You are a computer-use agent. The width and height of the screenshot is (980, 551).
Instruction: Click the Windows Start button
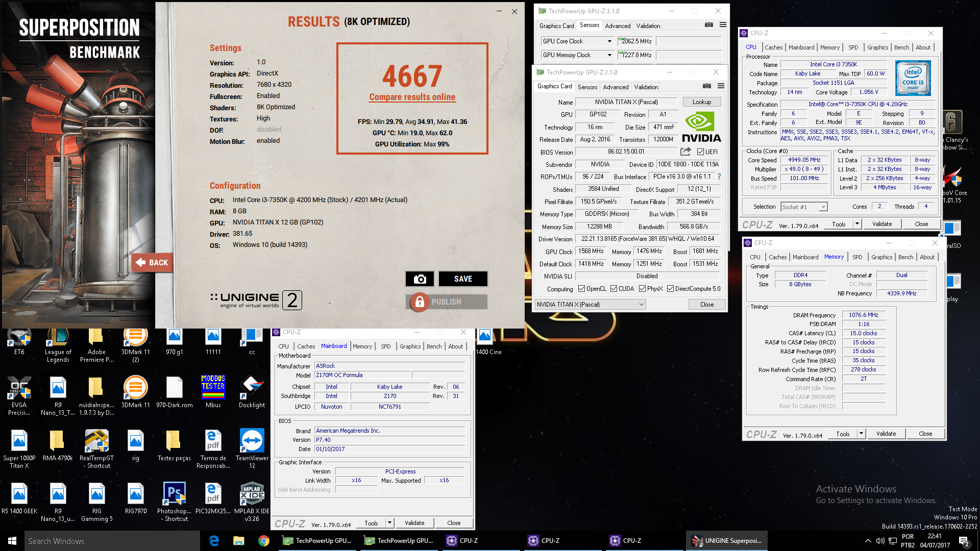click(x=12, y=541)
